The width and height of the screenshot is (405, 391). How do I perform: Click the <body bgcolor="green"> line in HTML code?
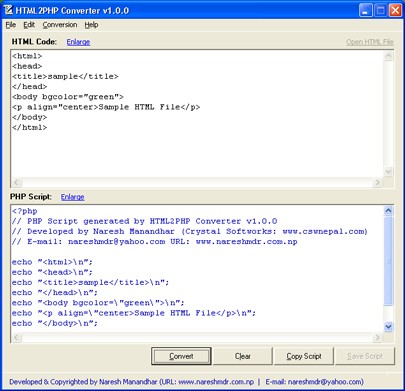pos(68,97)
